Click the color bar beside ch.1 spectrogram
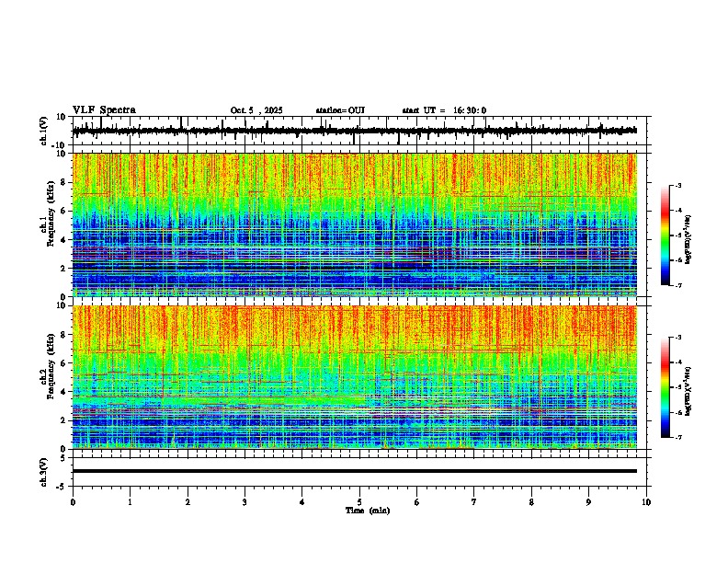 [x=665, y=236]
